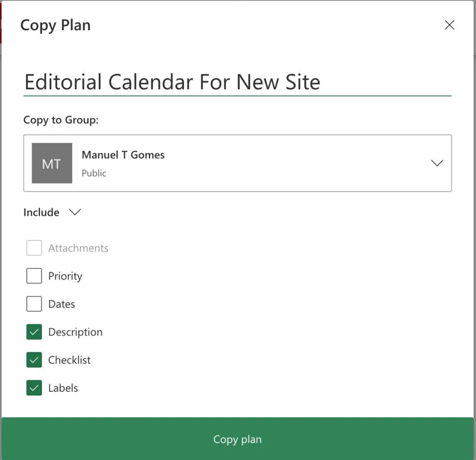476x460 pixels.
Task: Select the Manuel T Gomes group
Action: tap(123, 155)
